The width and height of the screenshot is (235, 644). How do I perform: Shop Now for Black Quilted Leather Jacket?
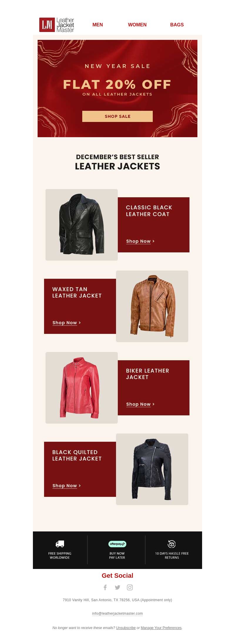[x=66, y=486]
